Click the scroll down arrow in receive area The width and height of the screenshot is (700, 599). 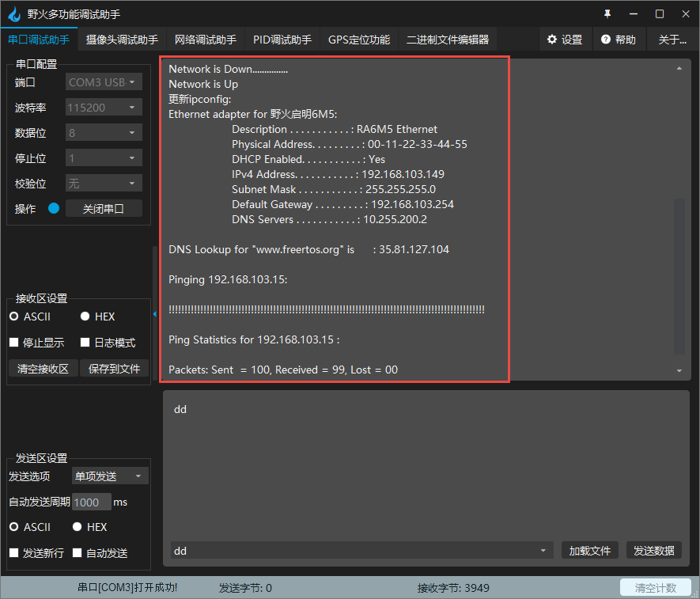tap(679, 370)
